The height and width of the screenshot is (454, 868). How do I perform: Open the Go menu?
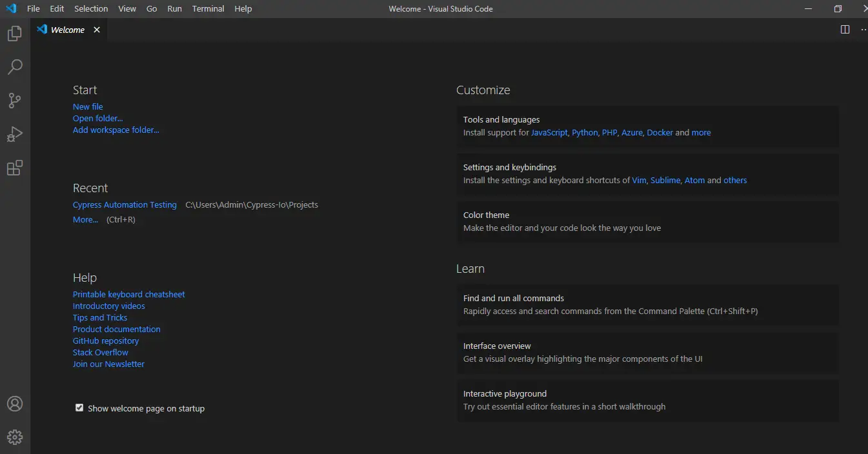151,8
